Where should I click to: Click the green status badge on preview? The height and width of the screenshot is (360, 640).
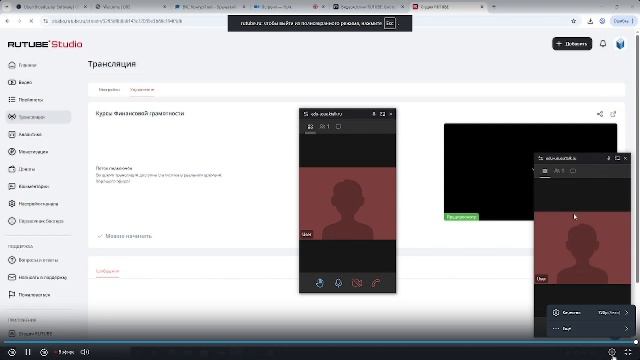click(x=461, y=217)
